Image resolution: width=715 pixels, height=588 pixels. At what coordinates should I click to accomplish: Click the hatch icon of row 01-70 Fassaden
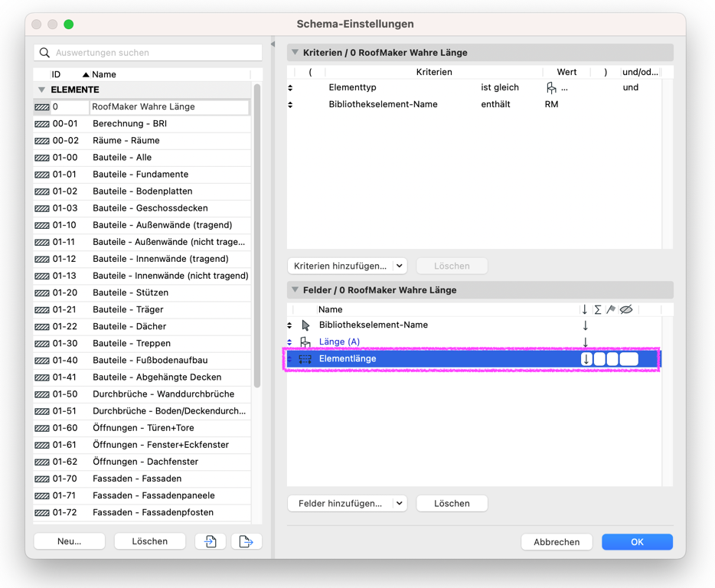click(42, 479)
